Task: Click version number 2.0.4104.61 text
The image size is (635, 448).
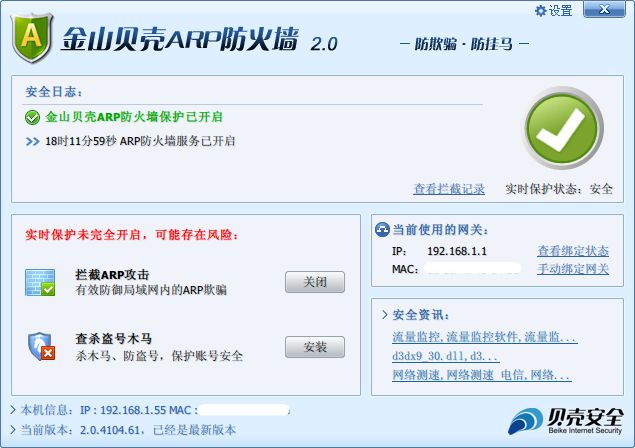Action: (110, 430)
